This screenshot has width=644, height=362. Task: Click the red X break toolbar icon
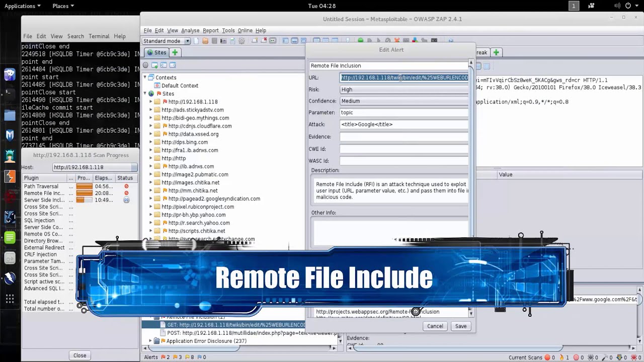[x=396, y=41]
